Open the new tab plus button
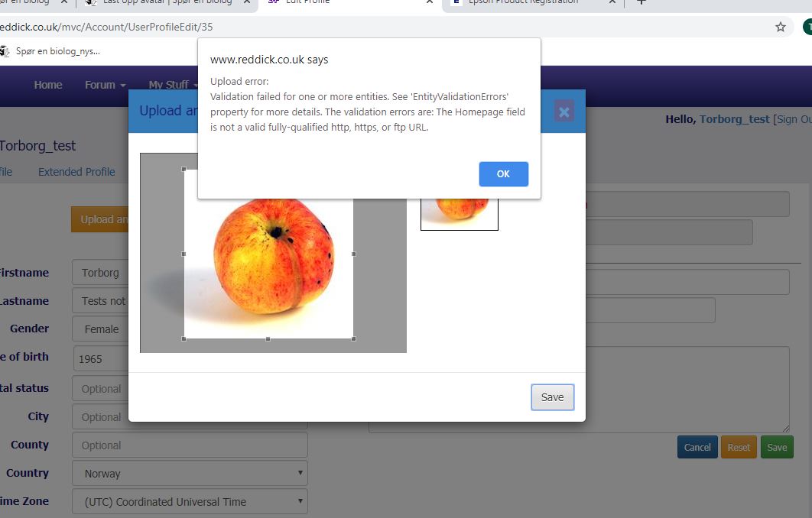This screenshot has width=812, height=518. click(x=641, y=2)
